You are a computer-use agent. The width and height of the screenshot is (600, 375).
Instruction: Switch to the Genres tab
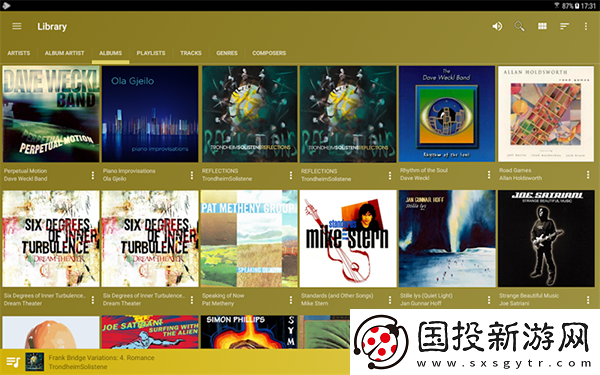[227, 53]
